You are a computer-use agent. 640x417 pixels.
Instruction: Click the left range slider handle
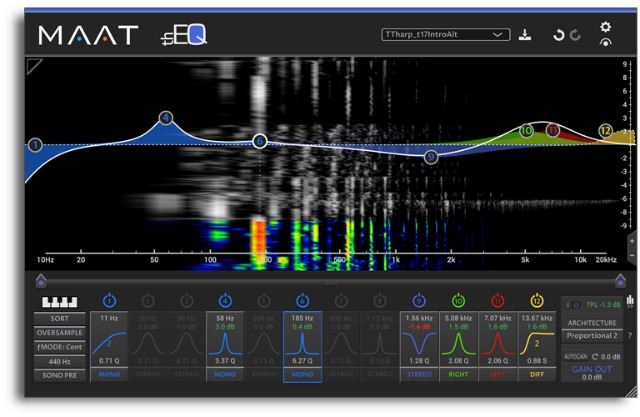pos(41,281)
